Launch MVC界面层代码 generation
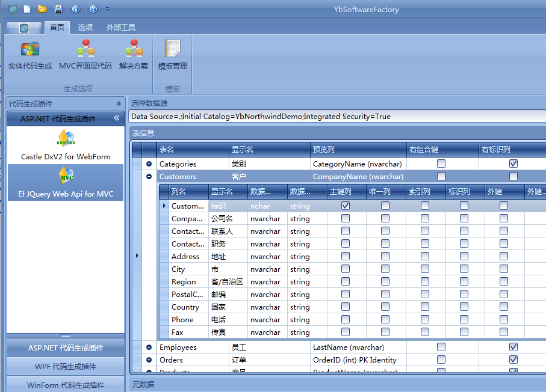Screen dimensions: 546x392 [85, 55]
